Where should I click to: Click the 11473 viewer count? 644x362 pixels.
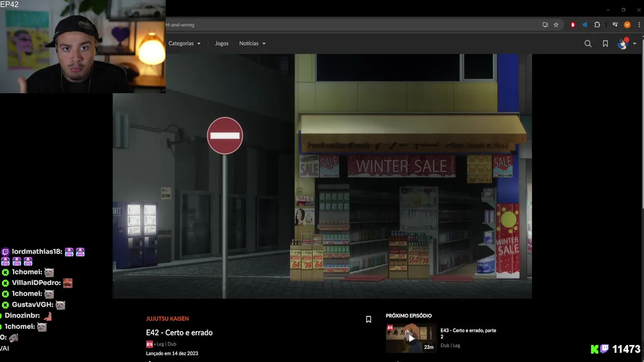(x=626, y=349)
